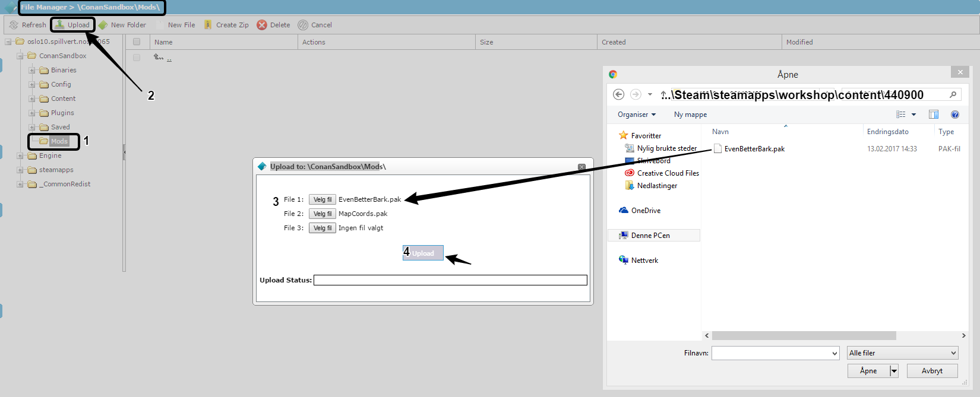Open the Alle filer file type dropdown
980x397 pixels.
(x=903, y=353)
